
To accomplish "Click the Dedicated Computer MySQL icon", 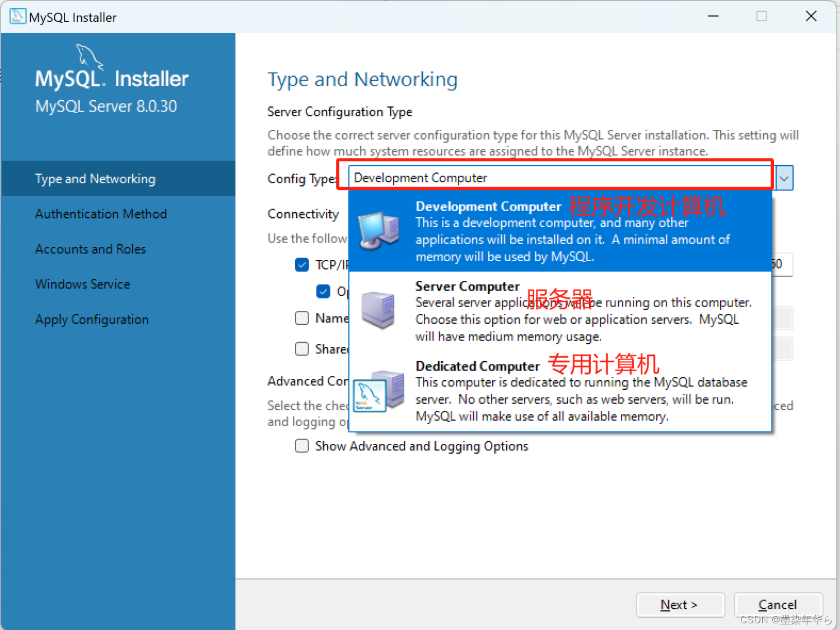I will 379,390.
